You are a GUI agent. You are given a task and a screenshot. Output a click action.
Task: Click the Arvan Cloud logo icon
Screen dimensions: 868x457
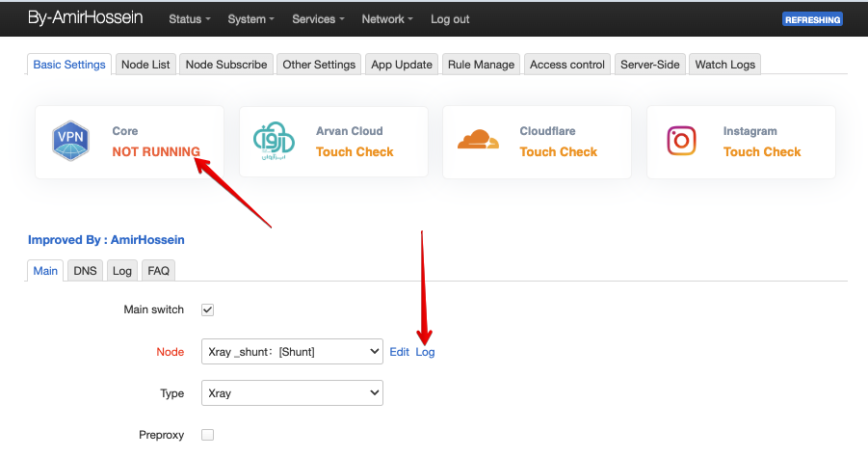[275, 142]
